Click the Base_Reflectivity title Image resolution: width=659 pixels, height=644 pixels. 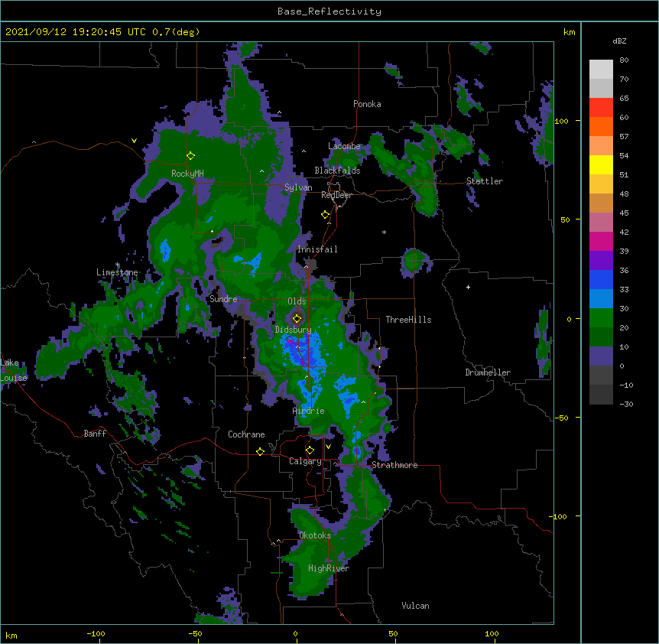pos(329,11)
